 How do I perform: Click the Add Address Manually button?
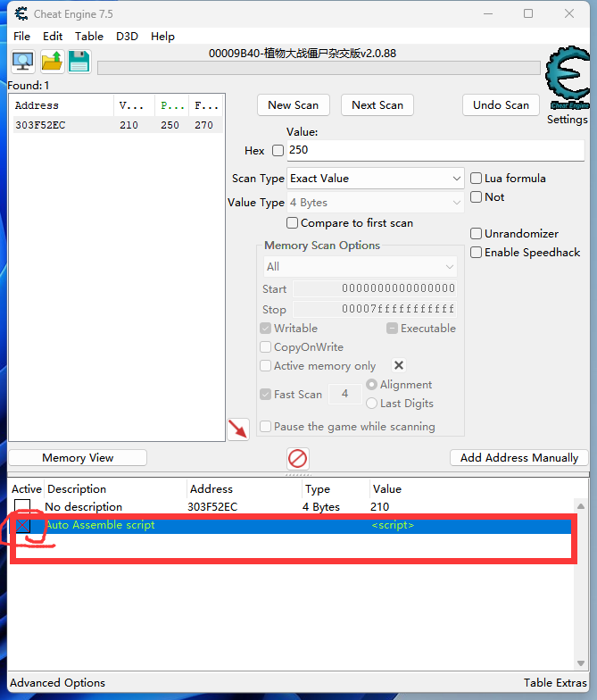tap(518, 458)
